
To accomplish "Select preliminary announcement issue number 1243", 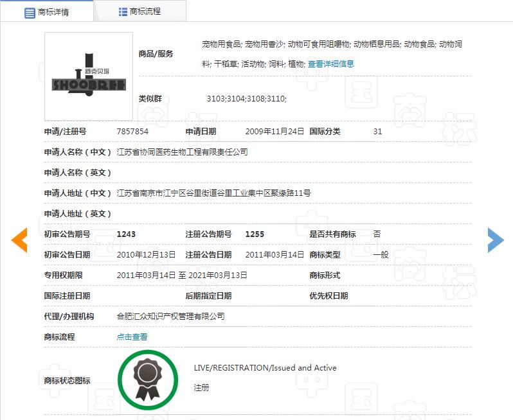I will 126,234.
